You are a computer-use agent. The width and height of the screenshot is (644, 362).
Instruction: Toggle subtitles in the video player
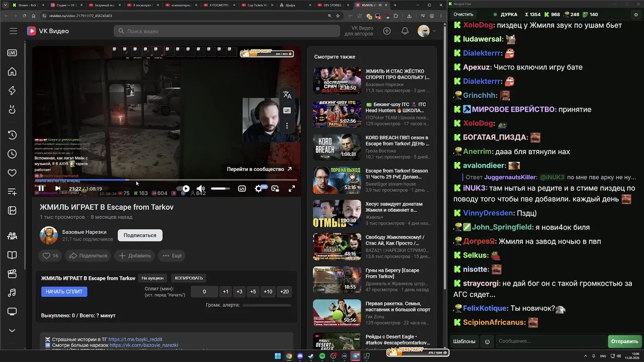click(x=242, y=189)
